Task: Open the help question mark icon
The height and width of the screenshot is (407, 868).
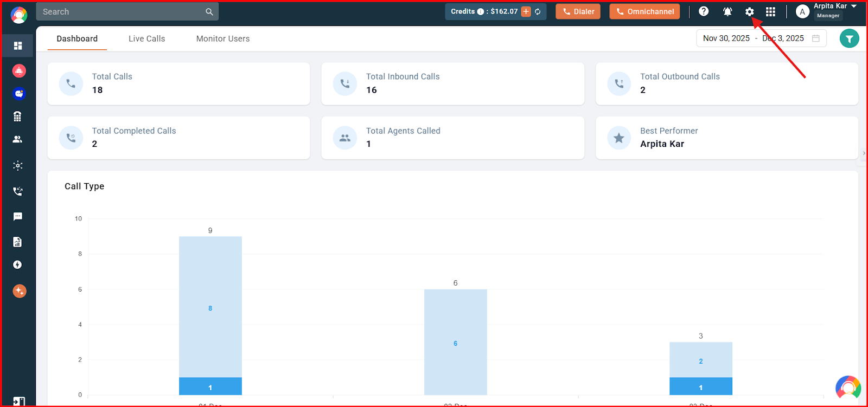Action: click(704, 11)
